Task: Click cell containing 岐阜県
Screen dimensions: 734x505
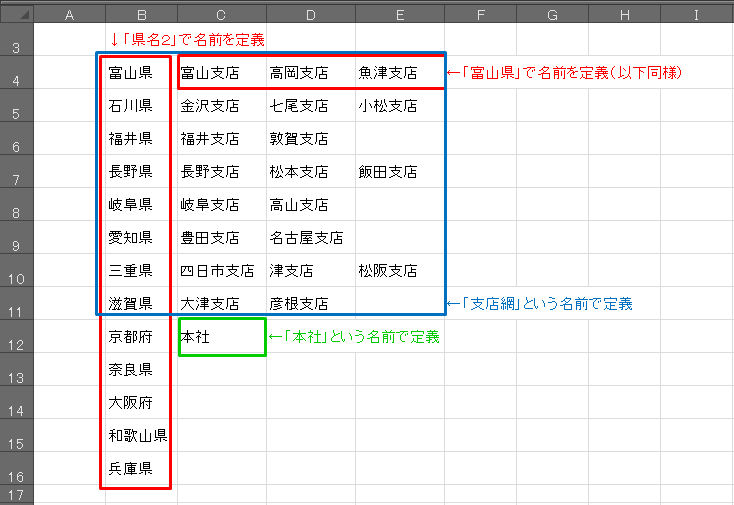Action: 141,205
